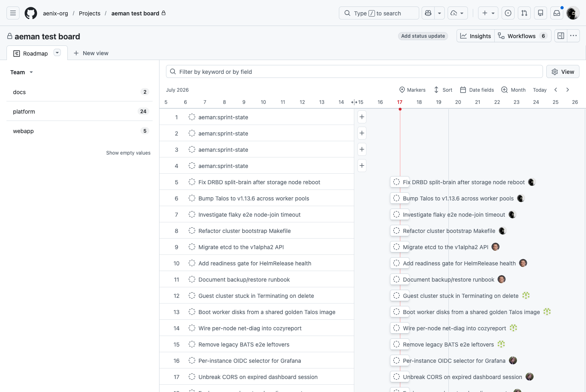Open Copilot chat icon in header
The width and height of the screenshot is (586, 392).
coord(428,13)
